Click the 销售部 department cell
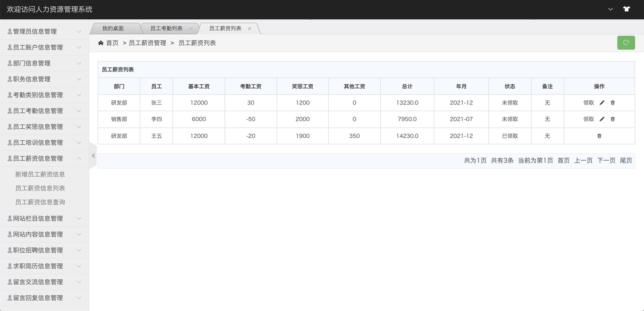The height and width of the screenshot is (311, 644). pyautogui.click(x=119, y=119)
